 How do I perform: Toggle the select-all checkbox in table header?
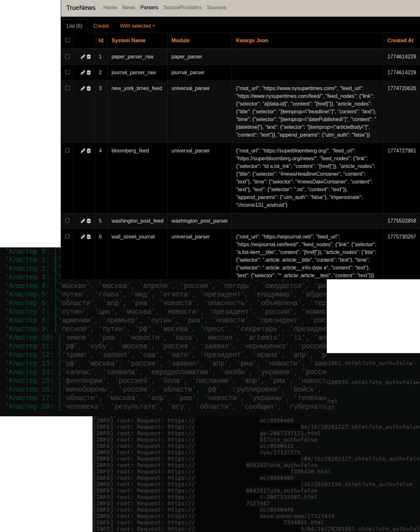(67, 40)
